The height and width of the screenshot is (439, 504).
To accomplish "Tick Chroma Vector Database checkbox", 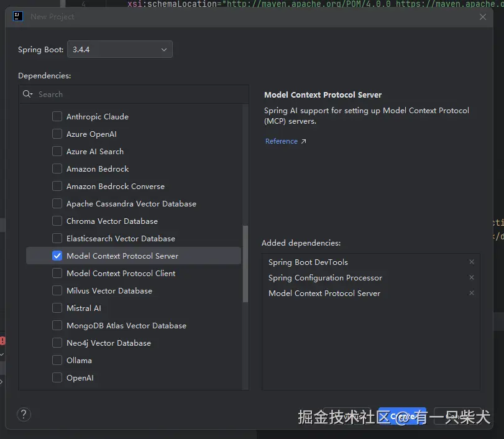I will pos(57,221).
